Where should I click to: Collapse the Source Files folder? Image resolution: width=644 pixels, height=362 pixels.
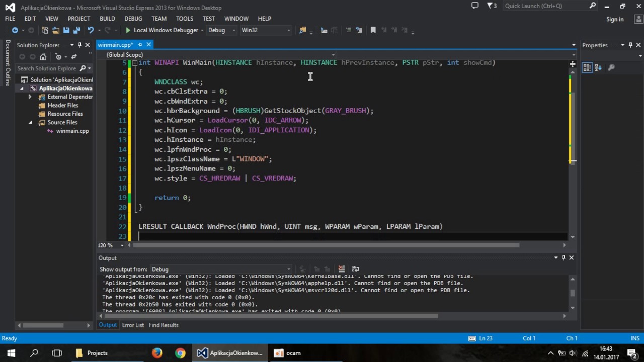(x=30, y=123)
